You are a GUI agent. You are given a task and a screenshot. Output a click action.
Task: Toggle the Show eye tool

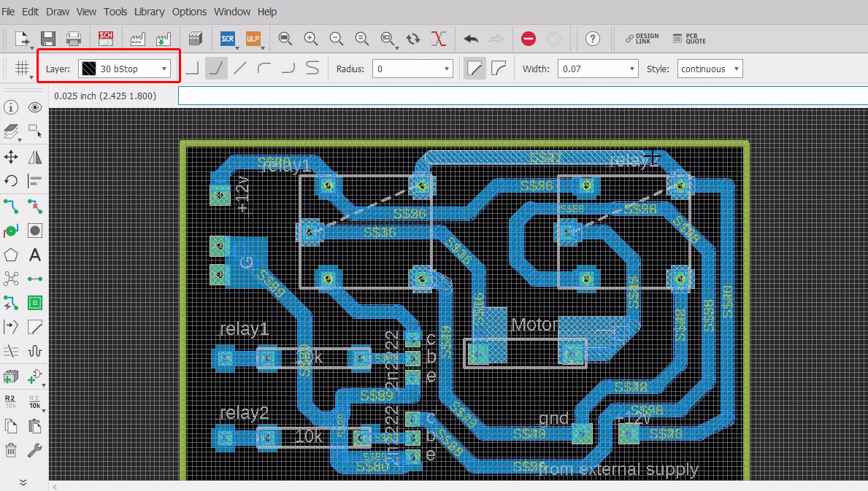click(x=35, y=107)
